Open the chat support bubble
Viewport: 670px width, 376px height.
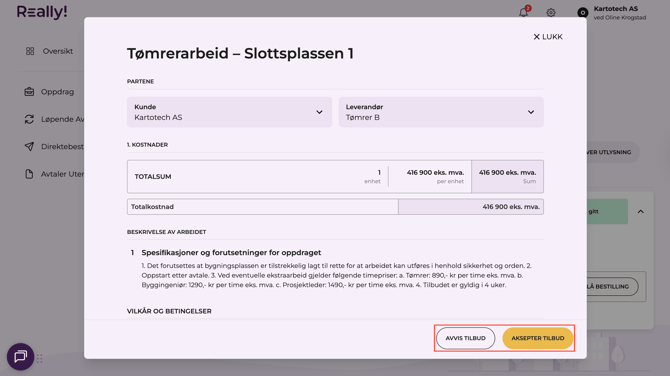pos(21,356)
